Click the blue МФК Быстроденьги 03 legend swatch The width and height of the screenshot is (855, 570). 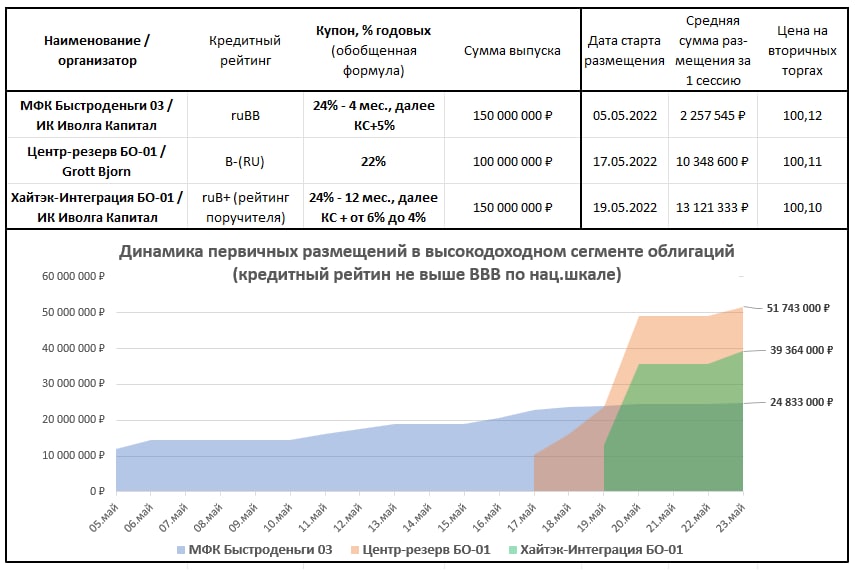tap(181, 550)
